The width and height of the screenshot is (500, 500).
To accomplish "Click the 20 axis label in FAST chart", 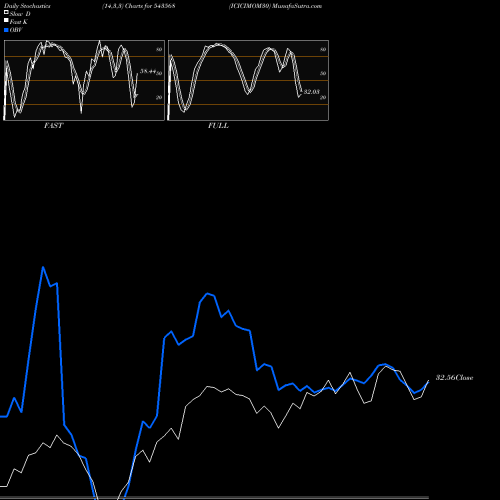I will pyautogui.click(x=159, y=97).
